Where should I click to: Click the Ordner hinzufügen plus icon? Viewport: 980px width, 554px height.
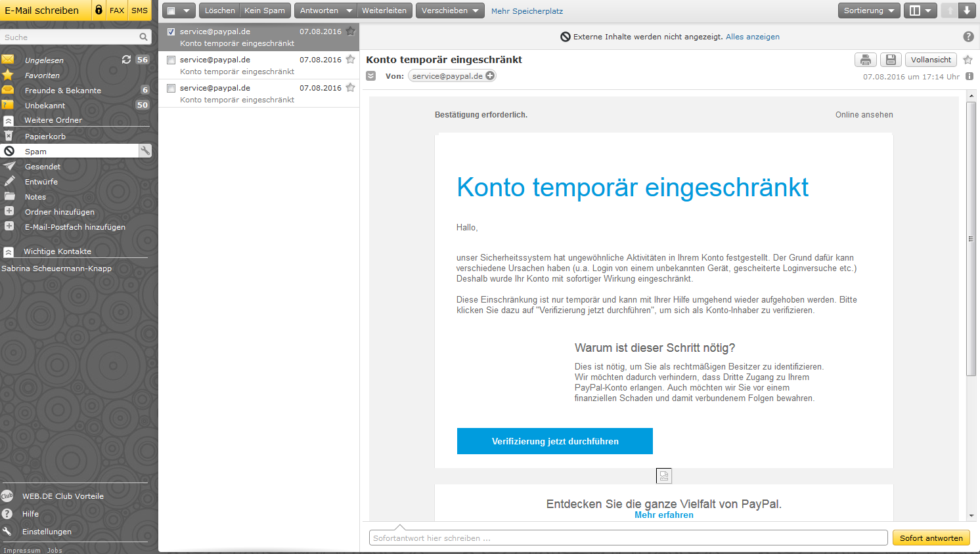tap(9, 211)
